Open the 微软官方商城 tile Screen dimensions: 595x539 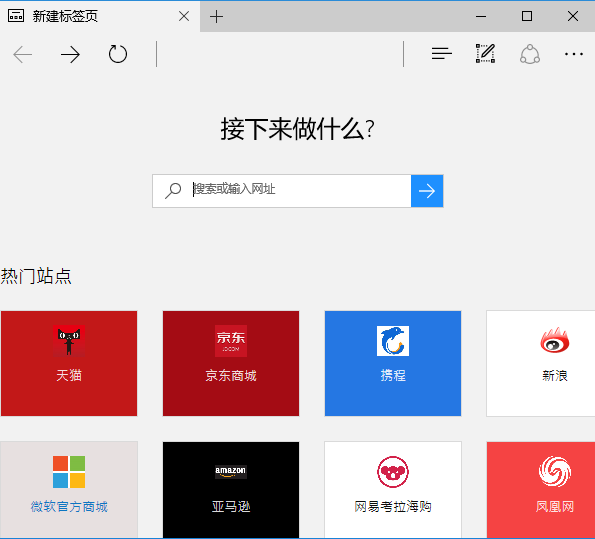[x=69, y=489]
